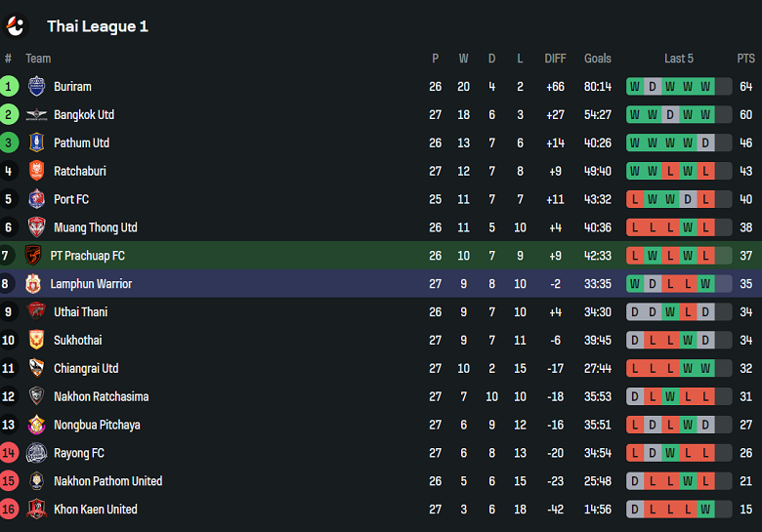The image size is (762, 532).
Task: Click the Last 5 column header
Action: (678, 59)
